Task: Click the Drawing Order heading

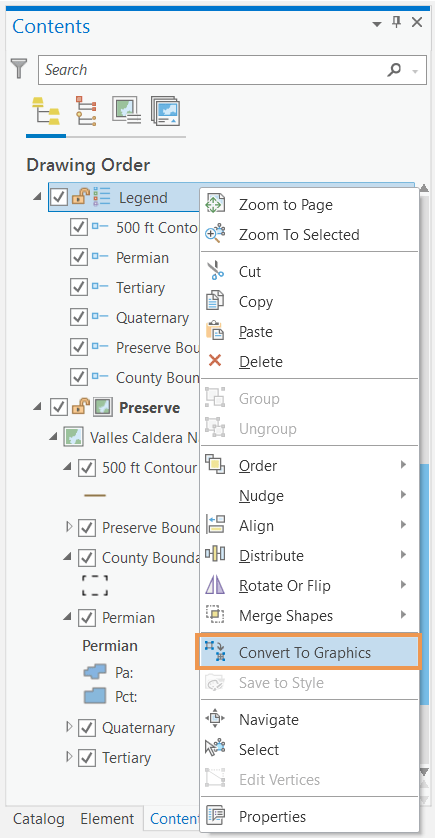Action: click(88, 165)
